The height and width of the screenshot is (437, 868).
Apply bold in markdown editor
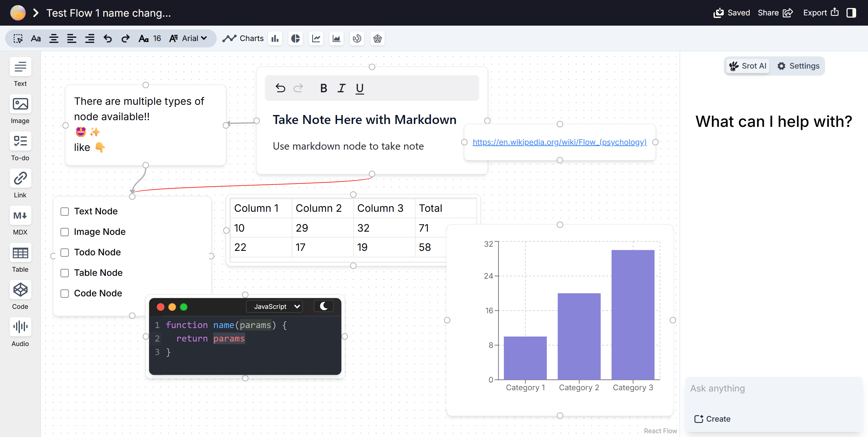(323, 88)
